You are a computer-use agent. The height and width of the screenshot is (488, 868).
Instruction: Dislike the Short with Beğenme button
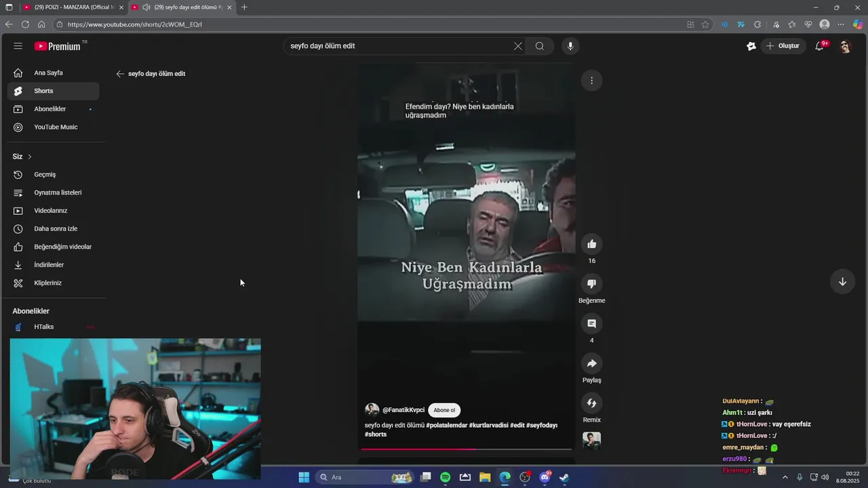point(592,284)
